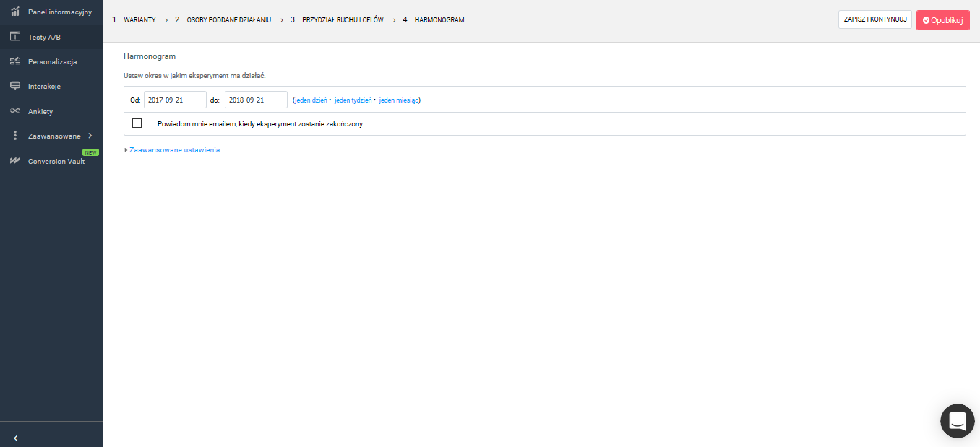
Task: Enable email notification when experiment ends
Action: pos(137,123)
